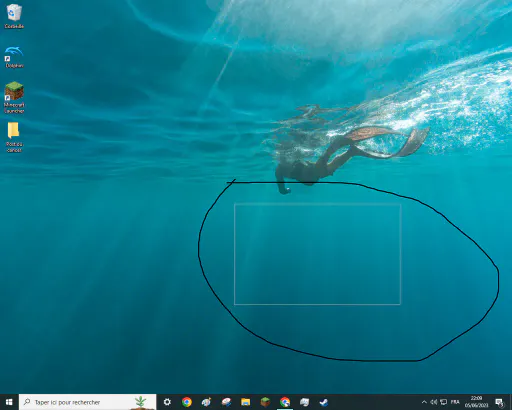This screenshot has width=512, height=410.
Task: Open the clock and date flyout
Action: point(476,402)
